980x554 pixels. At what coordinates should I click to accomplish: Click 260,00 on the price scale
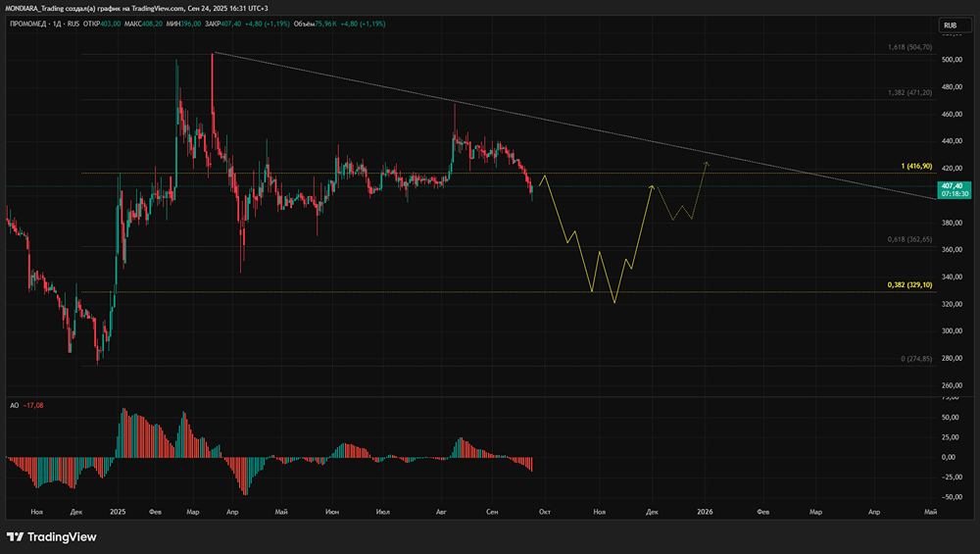pyautogui.click(x=952, y=385)
